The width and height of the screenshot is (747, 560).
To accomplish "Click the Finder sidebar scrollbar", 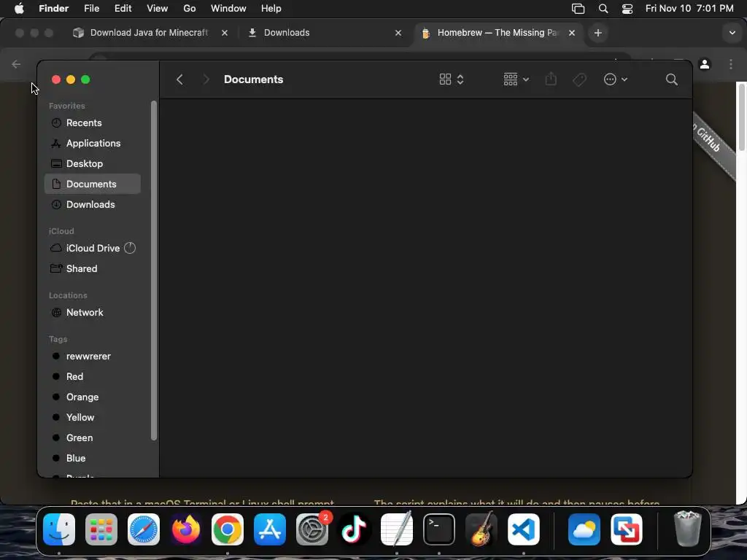I will tap(153, 271).
